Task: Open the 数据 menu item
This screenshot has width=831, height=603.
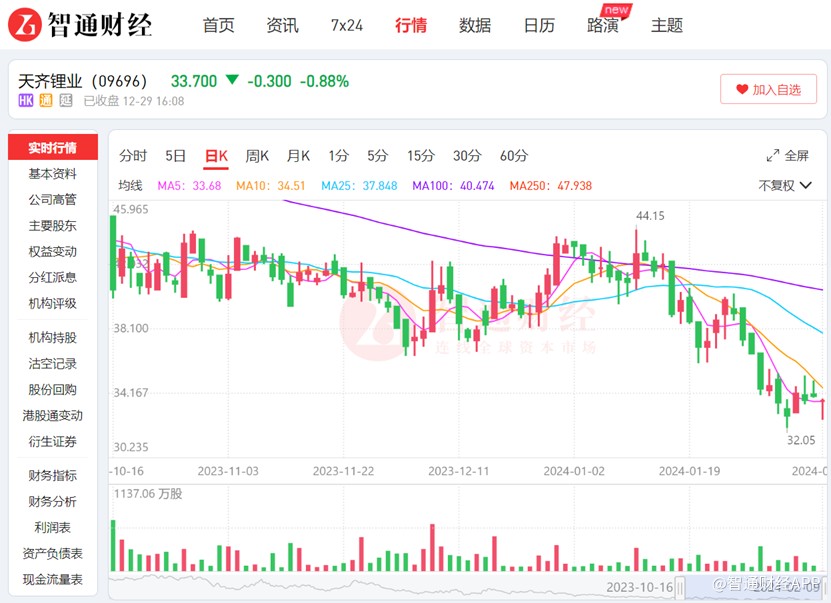Action: coord(475,25)
